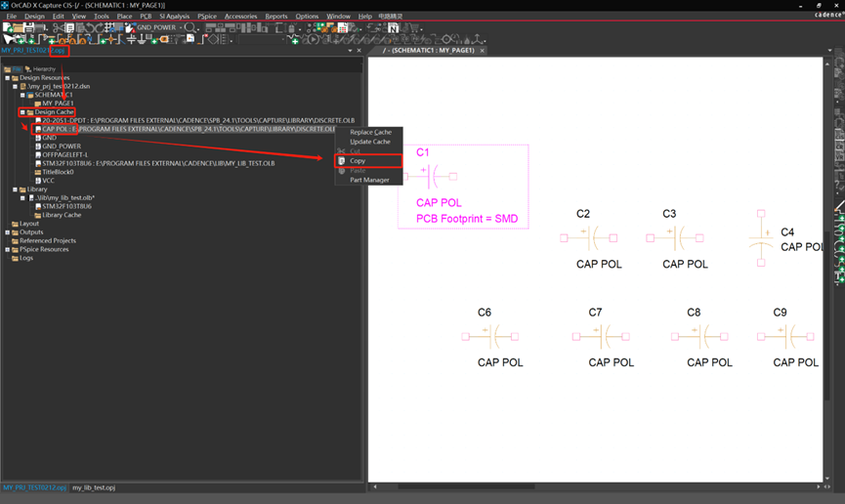Screen dimensions: 845x504
Task: Choose Part Manager from context menu
Action: click(369, 180)
